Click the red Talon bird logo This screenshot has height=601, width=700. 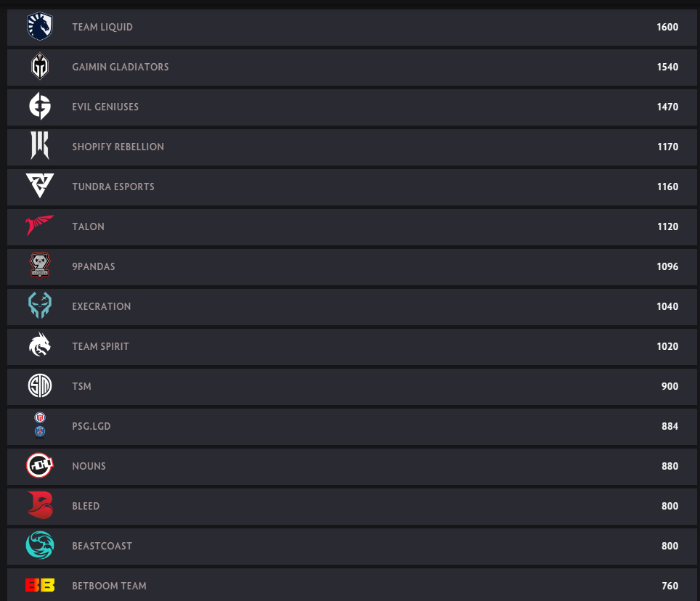click(40, 225)
